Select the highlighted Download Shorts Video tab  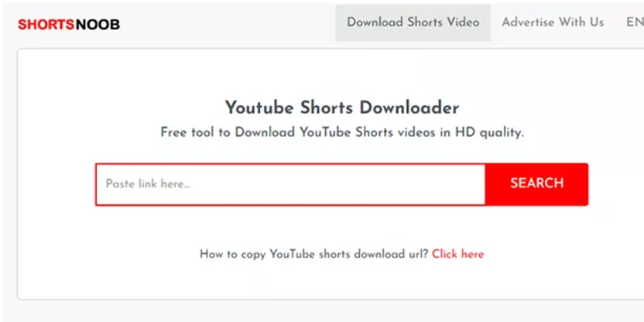coord(413,23)
